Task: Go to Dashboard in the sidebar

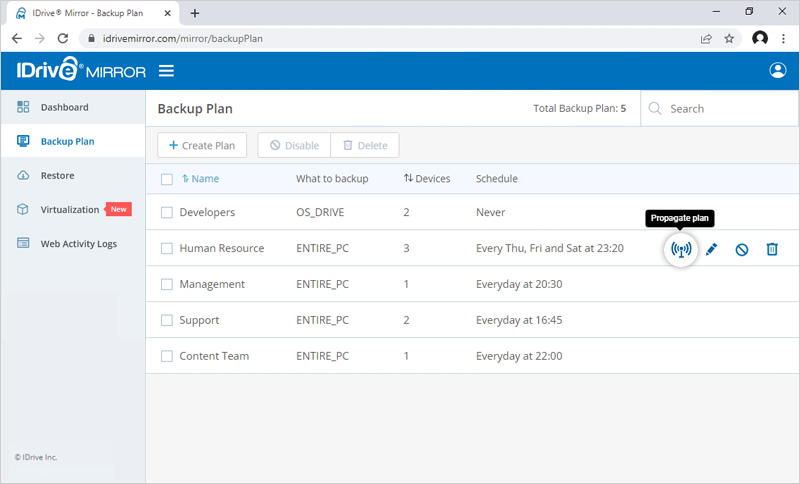Action: pos(64,107)
